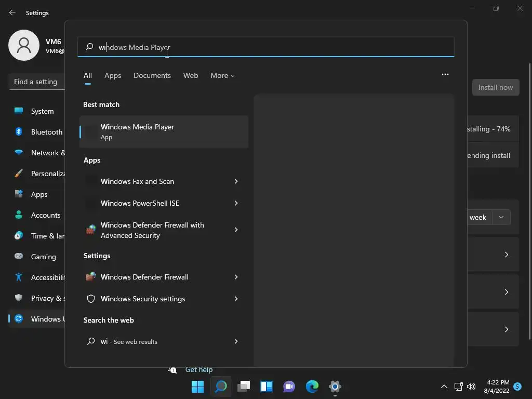Screen dimensions: 532x399
Task: Click the Apps icon in Settings sidebar
Action: tap(19, 194)
